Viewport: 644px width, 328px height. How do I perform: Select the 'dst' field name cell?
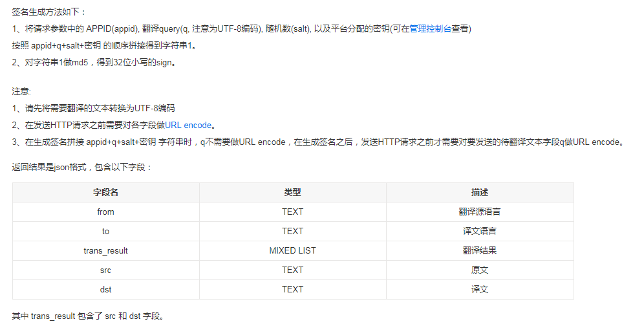(106, 289)
